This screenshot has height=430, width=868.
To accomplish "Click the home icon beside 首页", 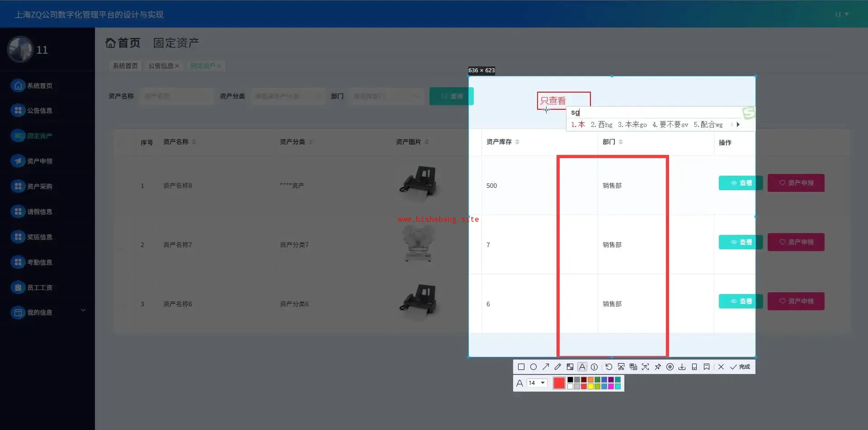I will (111, 43).
